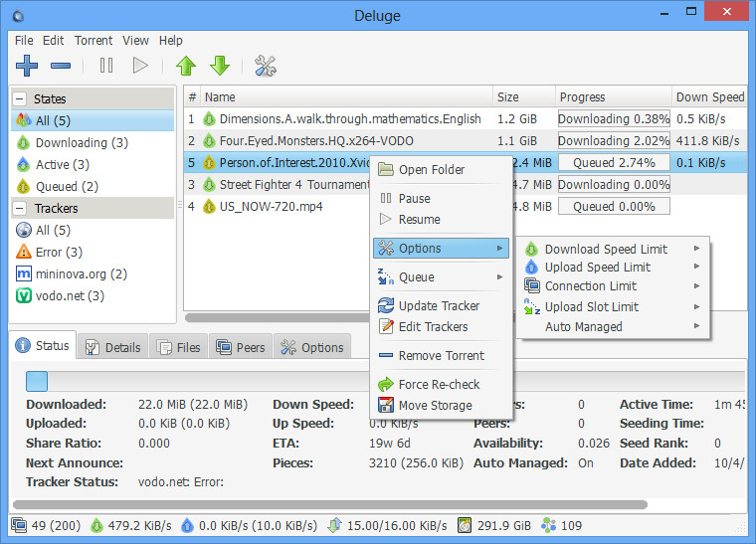Image resolution: width=756 pixels, height=544 pixels.
Task: Open Preferences via the tools toolbar icon
Action: pos(266,66)
